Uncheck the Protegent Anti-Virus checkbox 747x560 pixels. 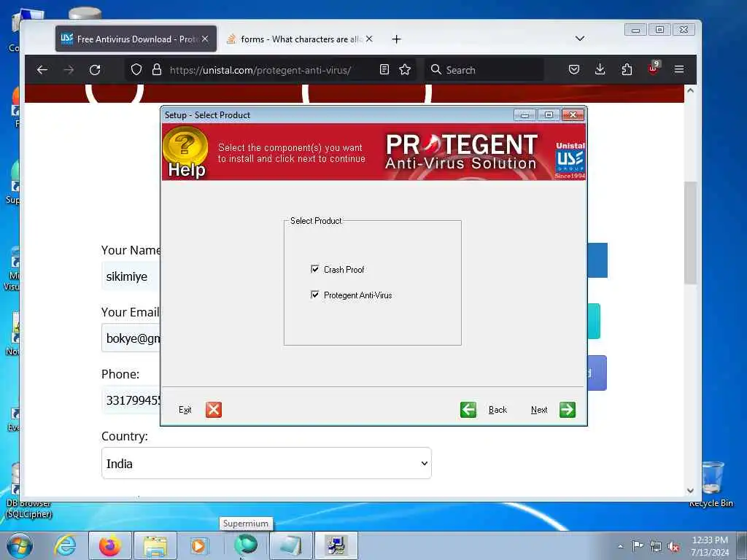[x=315, y=295]
